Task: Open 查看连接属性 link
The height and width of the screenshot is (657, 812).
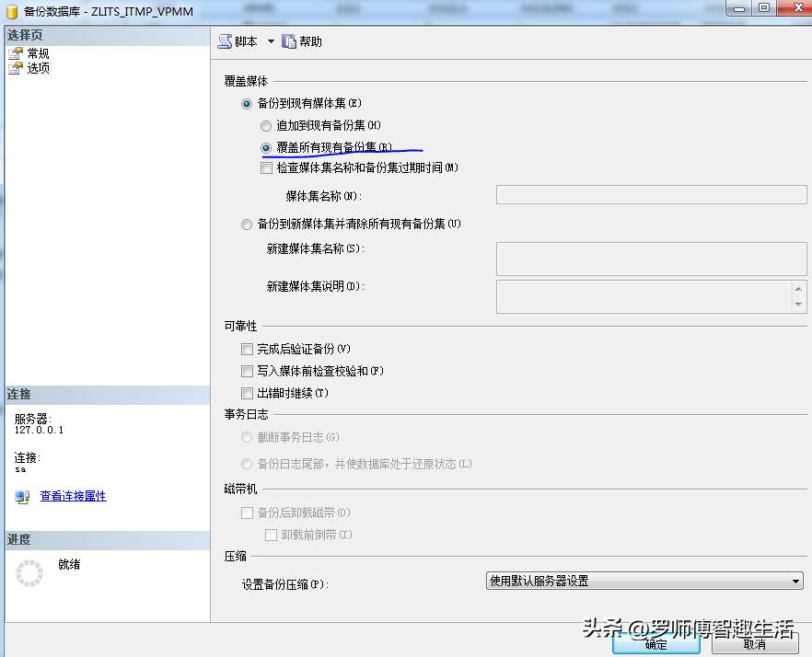Action: click(x=72, y=496)
